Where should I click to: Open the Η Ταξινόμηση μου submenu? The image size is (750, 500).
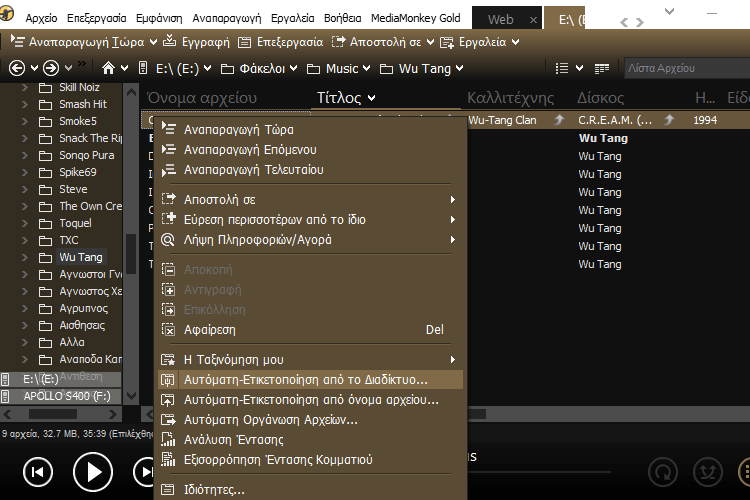coord(310,359)
